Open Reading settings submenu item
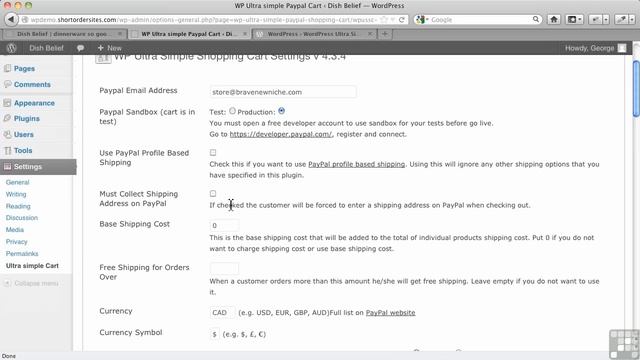This screenshot has height=360, width=640. point(18,206)
